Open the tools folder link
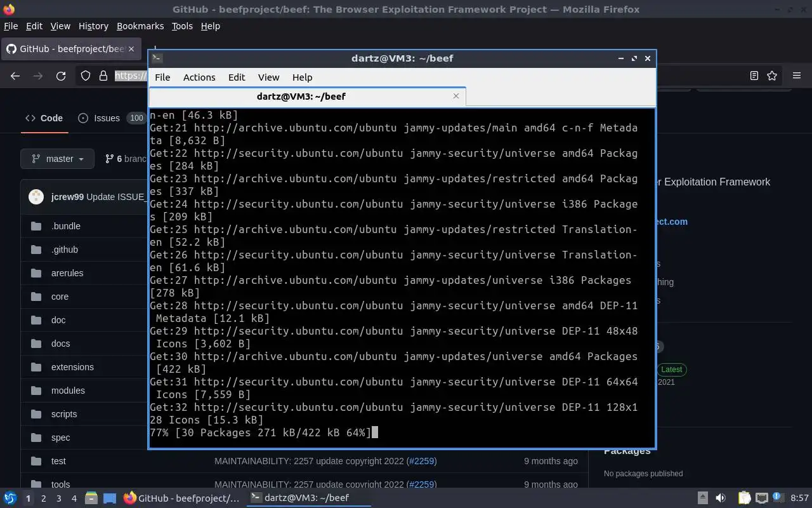The width and height of the screenshot is (812, 508). 60,485
